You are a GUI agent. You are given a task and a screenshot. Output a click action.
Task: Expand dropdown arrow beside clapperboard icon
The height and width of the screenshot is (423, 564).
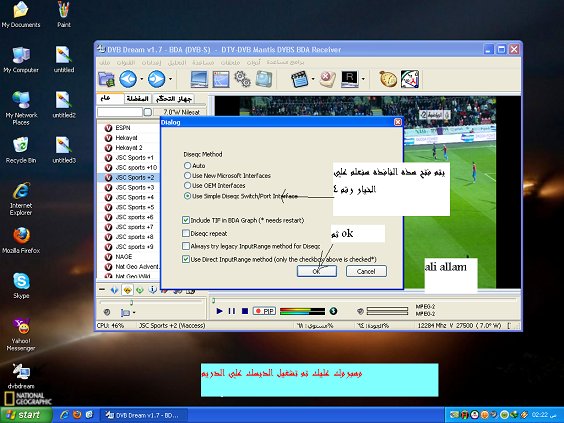[313, 79]
